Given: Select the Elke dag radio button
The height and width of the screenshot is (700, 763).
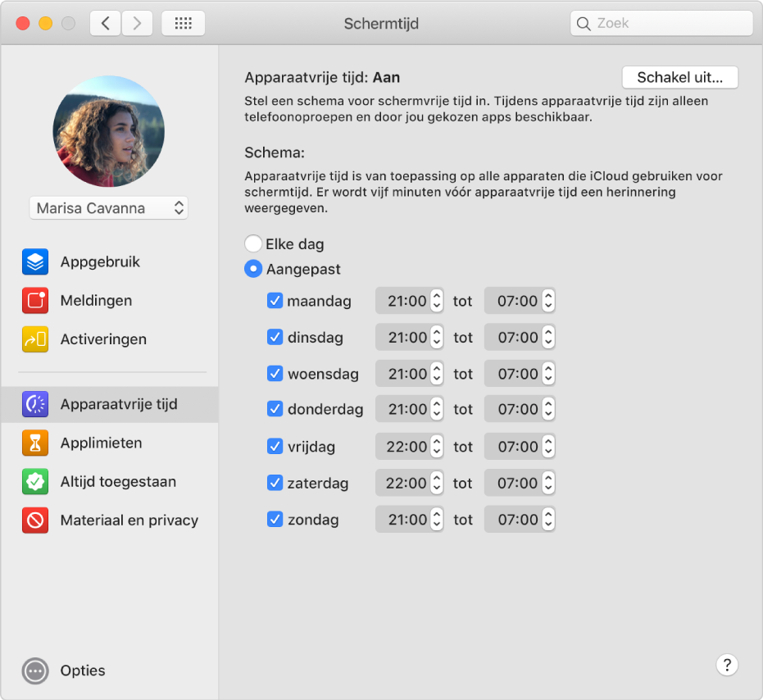Looking at the screenshot, I should pyautogui.click(x=253, y=243).
